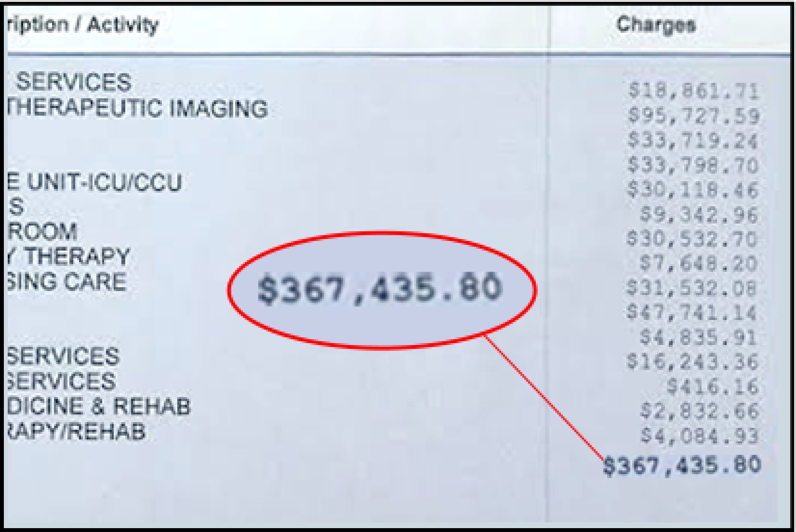This screenshot has width=796, height=532.
Task: Click the circled enlarged $367,435.80 total
Action: [380, 289]
